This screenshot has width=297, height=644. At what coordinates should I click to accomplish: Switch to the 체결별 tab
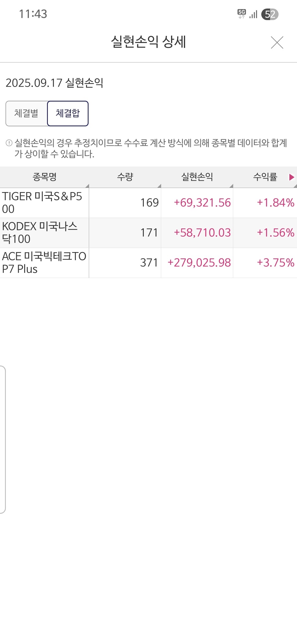[26, 113]
